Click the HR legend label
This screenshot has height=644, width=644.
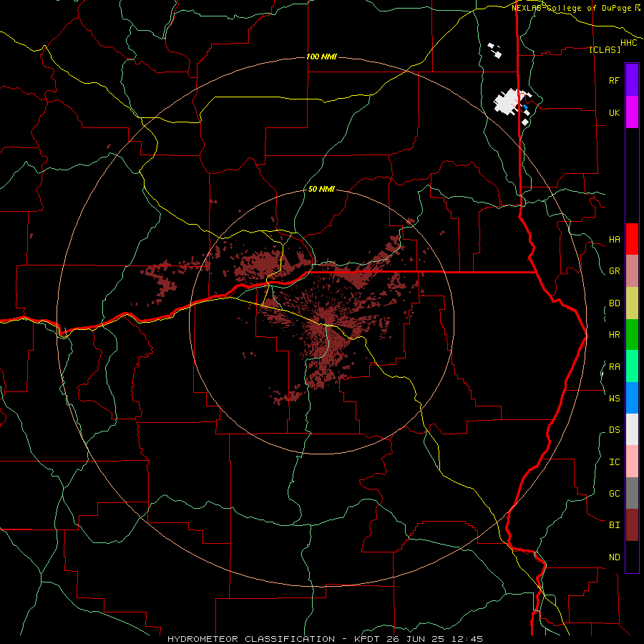614,335
